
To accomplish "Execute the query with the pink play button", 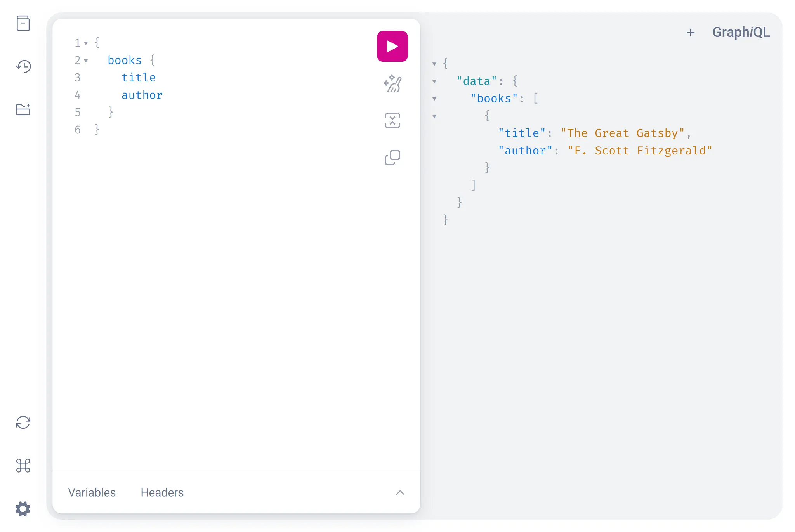I will click(x=392, y=46).
